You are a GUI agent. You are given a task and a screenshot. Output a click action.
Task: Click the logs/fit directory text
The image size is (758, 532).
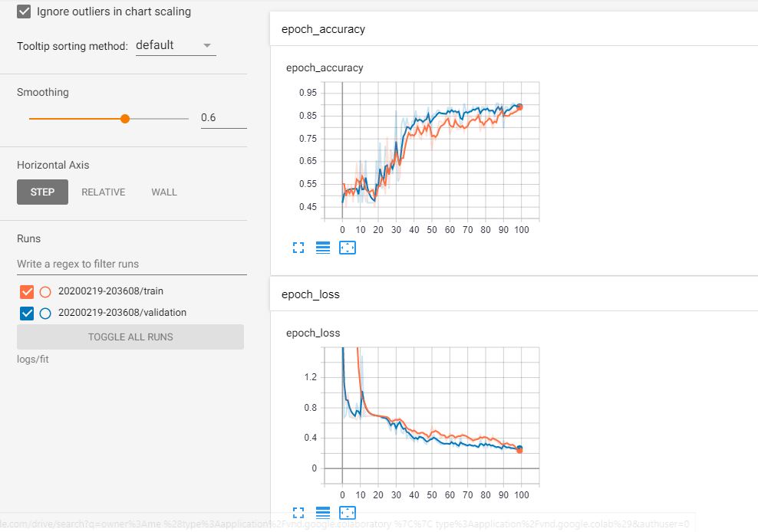(32, 359)
